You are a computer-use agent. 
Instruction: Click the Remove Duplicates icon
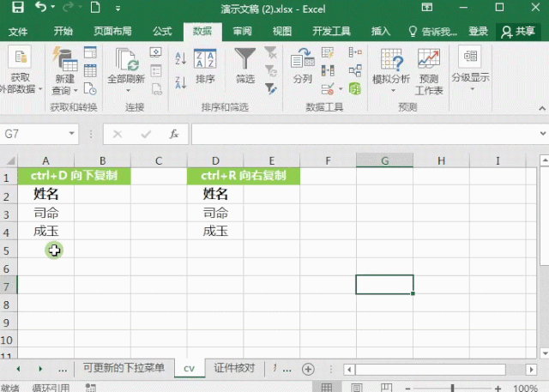coord(328,70)
